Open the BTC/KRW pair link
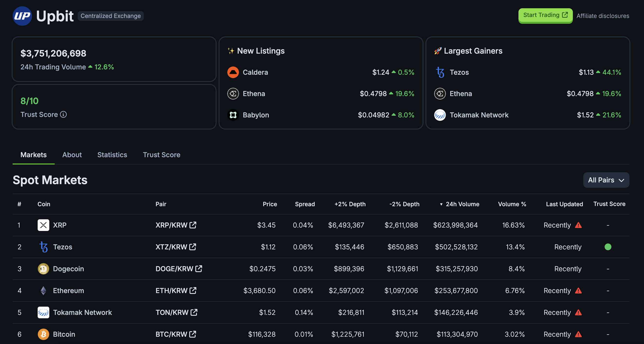This screenshot has height=344, width=644. pos(171,334)
